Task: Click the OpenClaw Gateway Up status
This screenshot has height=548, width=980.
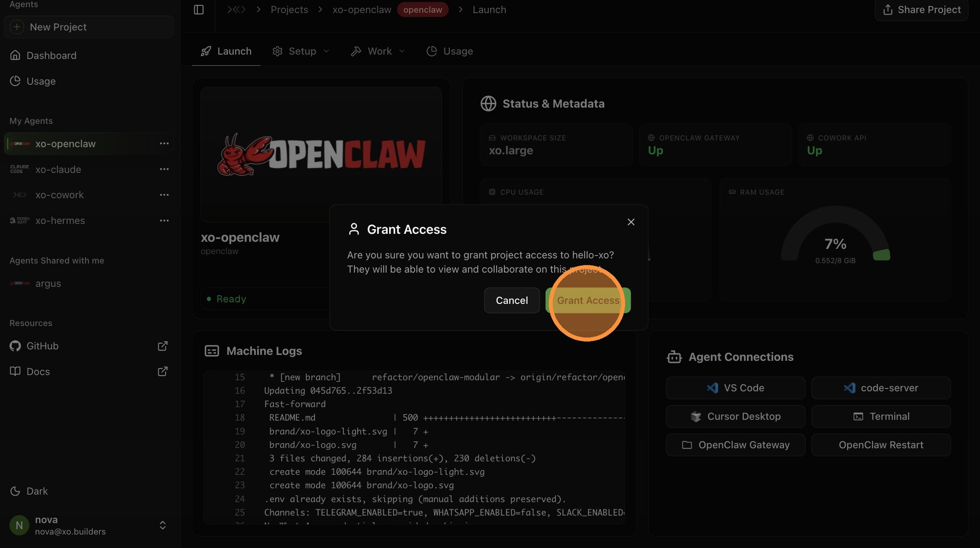Action: 655,150
